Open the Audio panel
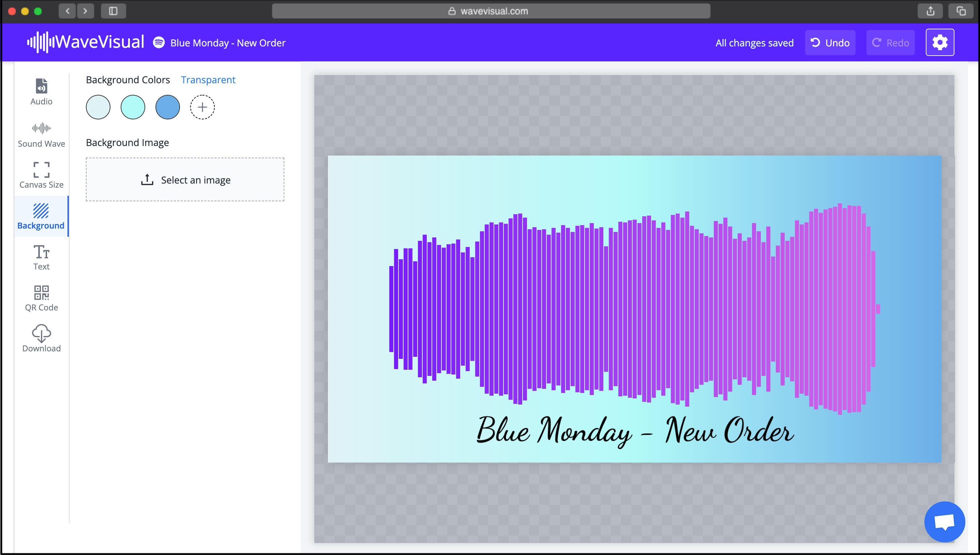Screen dimensions: 980x555 (41, 91)
